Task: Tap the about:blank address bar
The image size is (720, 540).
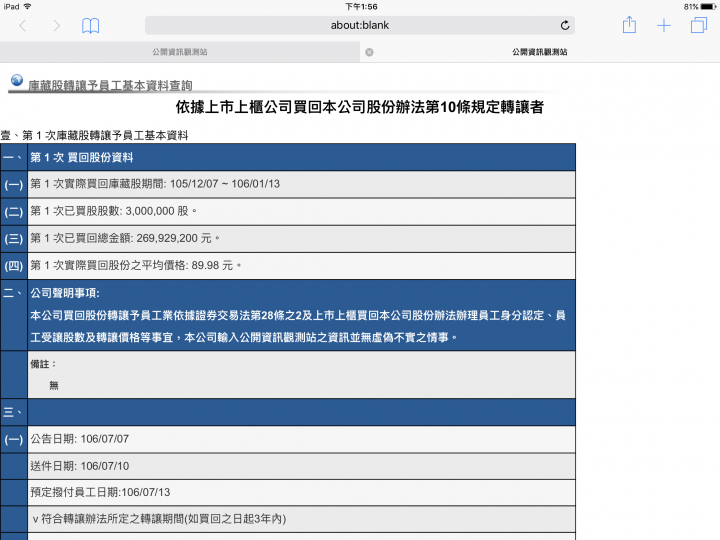Action: pos(360,25)
